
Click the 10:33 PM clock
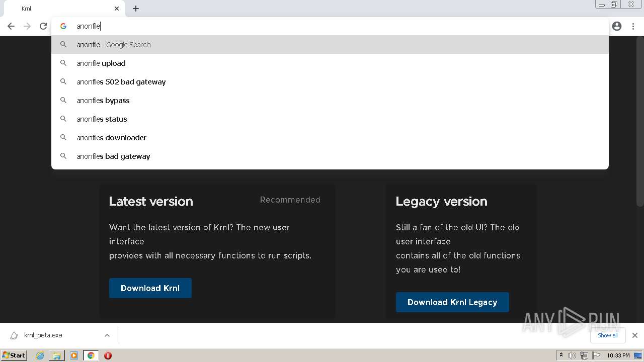tap(618, 355)
